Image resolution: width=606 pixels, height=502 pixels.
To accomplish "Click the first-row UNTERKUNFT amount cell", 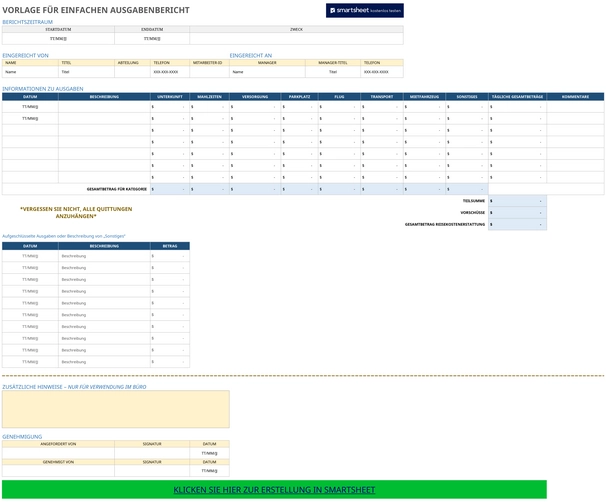I will (170, 107).
